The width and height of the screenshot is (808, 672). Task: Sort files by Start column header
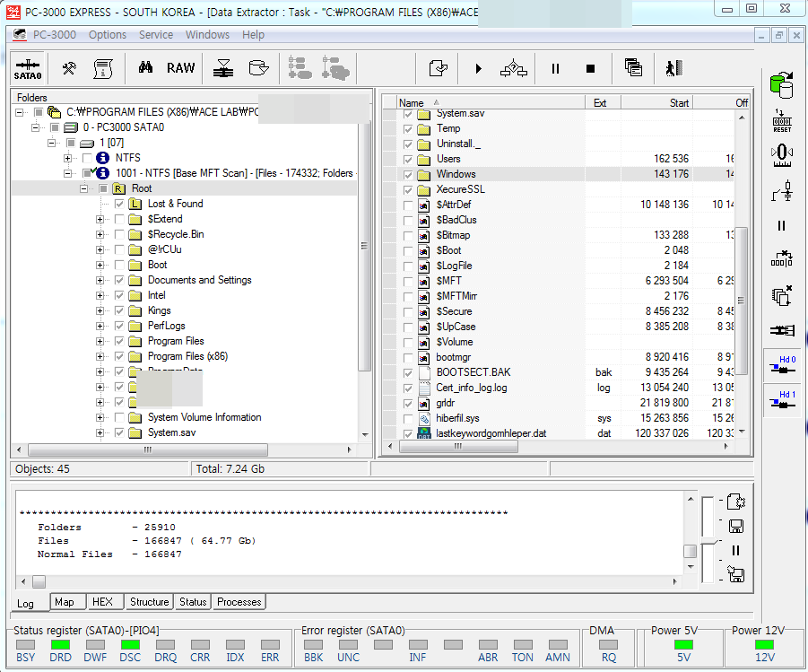[x=656, y=102]
